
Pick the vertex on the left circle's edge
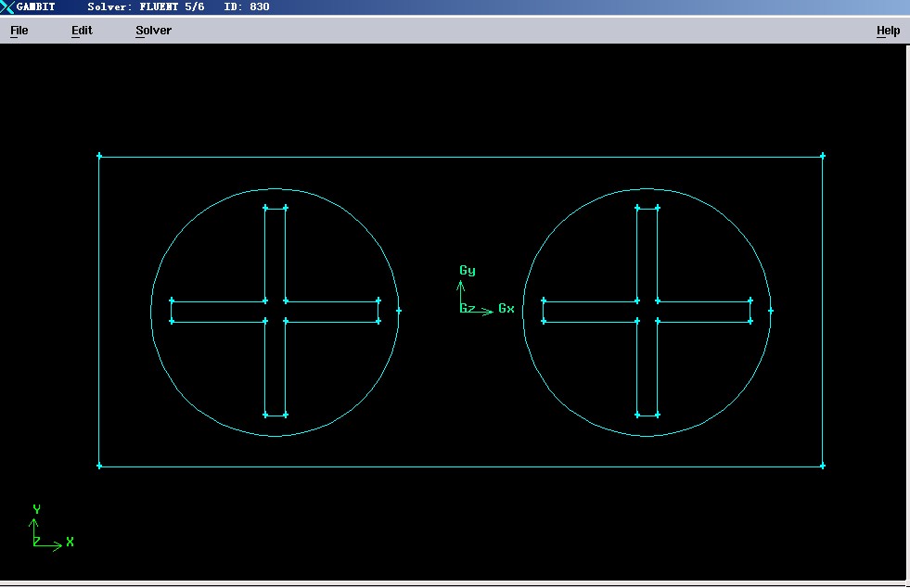coord(398,311)
